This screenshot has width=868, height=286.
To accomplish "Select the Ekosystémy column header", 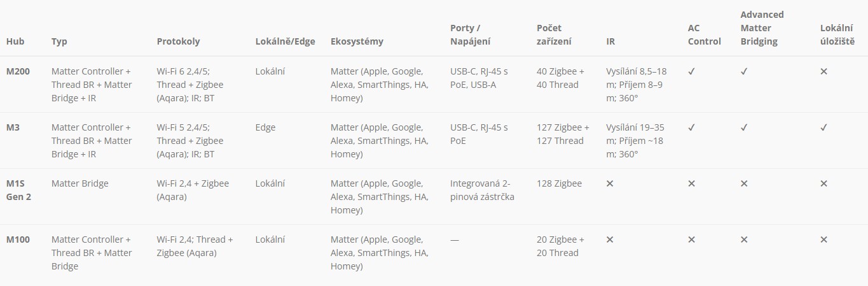I will 357,41.
